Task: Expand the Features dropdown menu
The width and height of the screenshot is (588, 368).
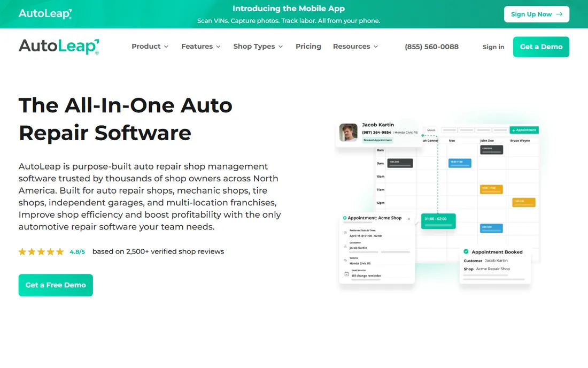Action: coord(201,47)
